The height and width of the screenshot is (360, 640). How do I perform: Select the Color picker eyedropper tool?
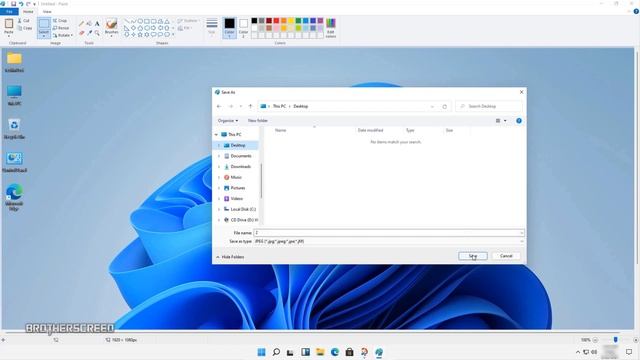point(89,33)
